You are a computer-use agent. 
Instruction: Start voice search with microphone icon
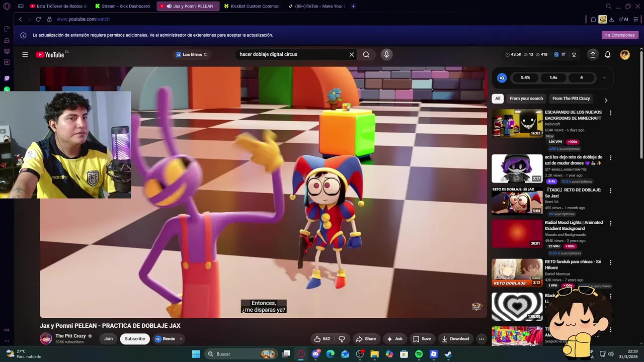(386, 54)
